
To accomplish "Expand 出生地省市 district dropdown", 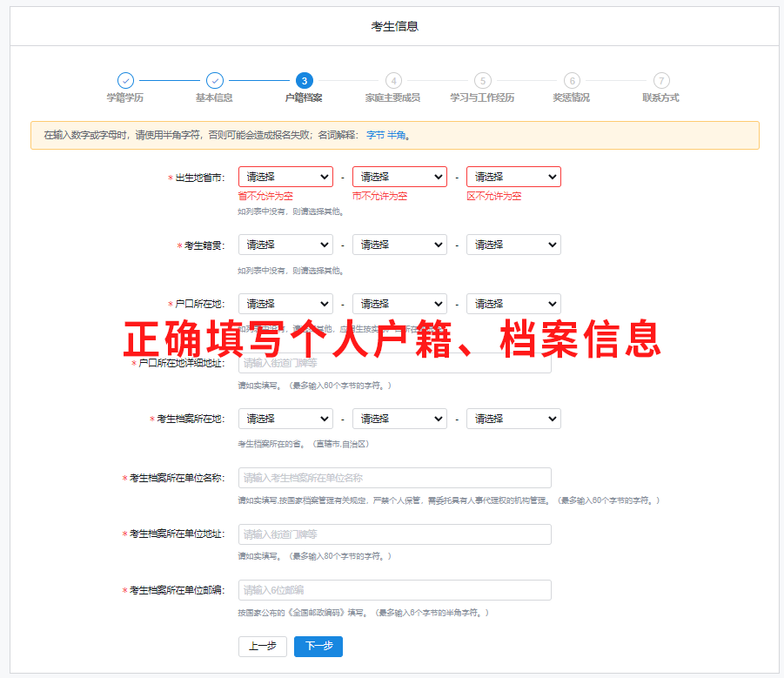I will [x=513, y=177].
